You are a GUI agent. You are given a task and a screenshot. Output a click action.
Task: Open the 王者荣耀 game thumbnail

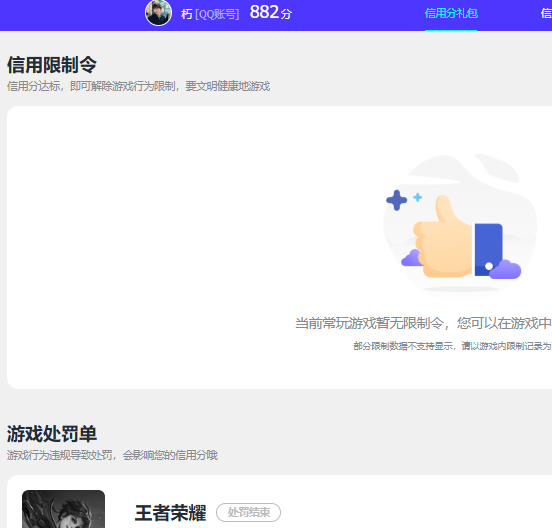click(x=63, y=509)
